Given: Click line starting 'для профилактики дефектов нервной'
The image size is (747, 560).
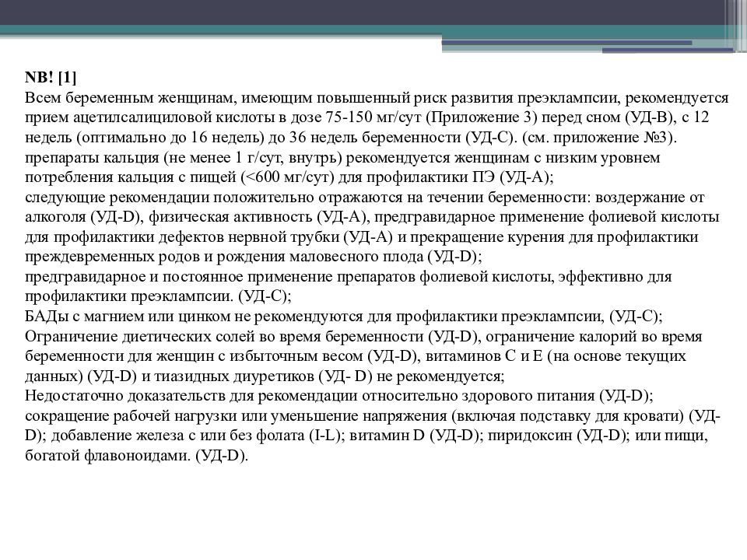Looking at the screenshot, I should (362, 237).
